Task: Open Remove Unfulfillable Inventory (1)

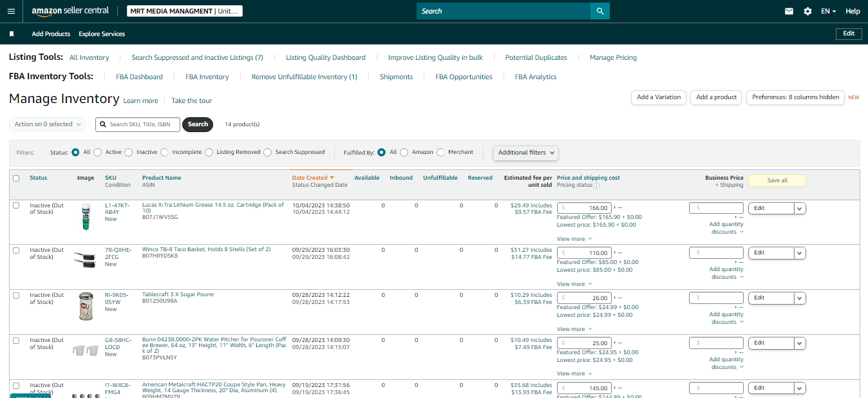Action: pyautogui.click(x=305, y=77)
